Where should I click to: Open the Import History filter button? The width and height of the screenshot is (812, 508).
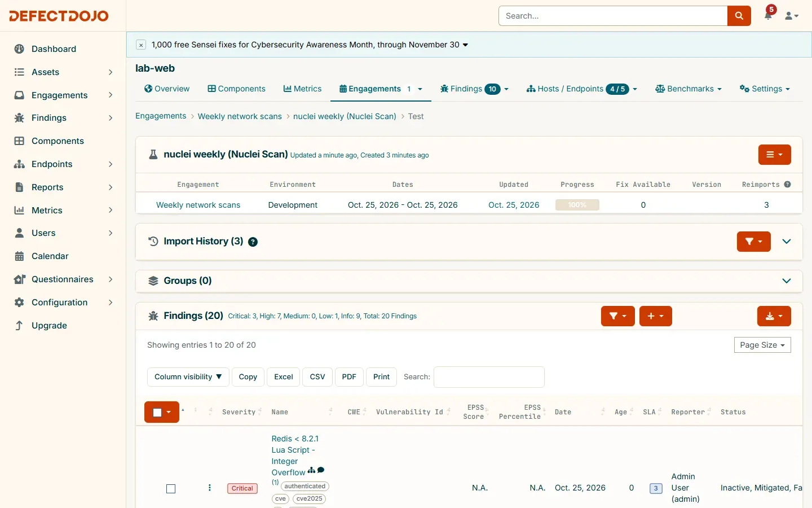point(753,242)
